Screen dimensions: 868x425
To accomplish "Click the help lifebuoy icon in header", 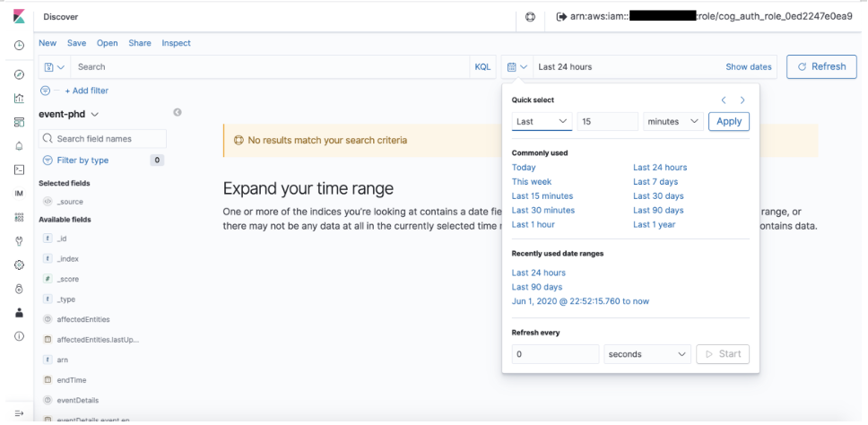I will coord(530,17).
